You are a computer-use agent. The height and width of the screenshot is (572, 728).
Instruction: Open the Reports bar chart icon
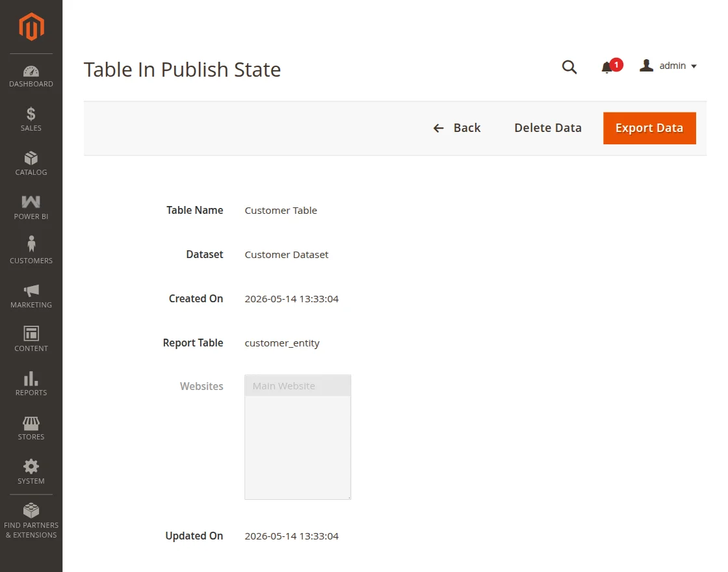click(31, 378)
